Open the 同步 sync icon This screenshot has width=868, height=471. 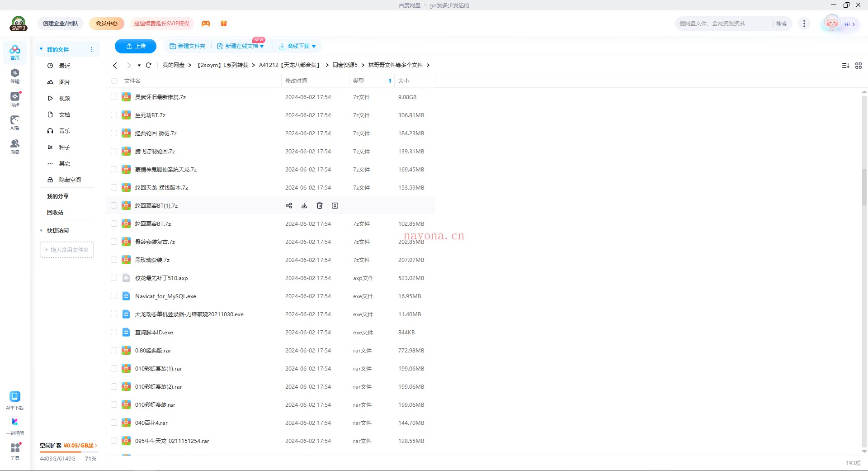(15, 99)
